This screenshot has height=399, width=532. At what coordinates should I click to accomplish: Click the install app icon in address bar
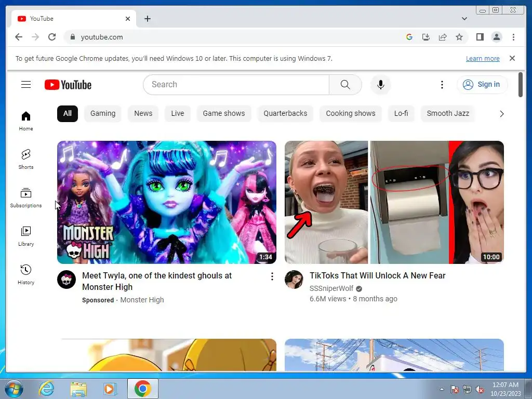coord(426,37)
